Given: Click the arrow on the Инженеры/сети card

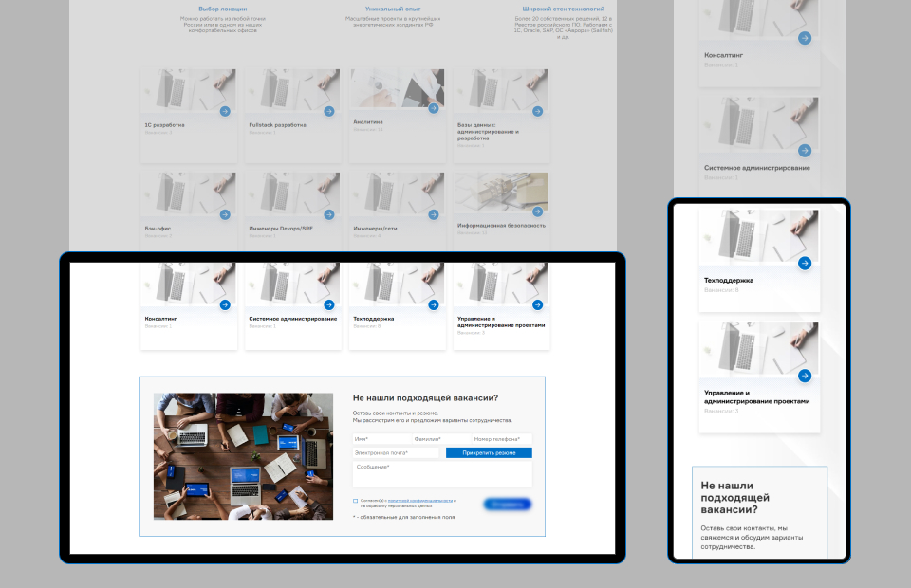Looking at the screenshot, I should coord(433,214).
